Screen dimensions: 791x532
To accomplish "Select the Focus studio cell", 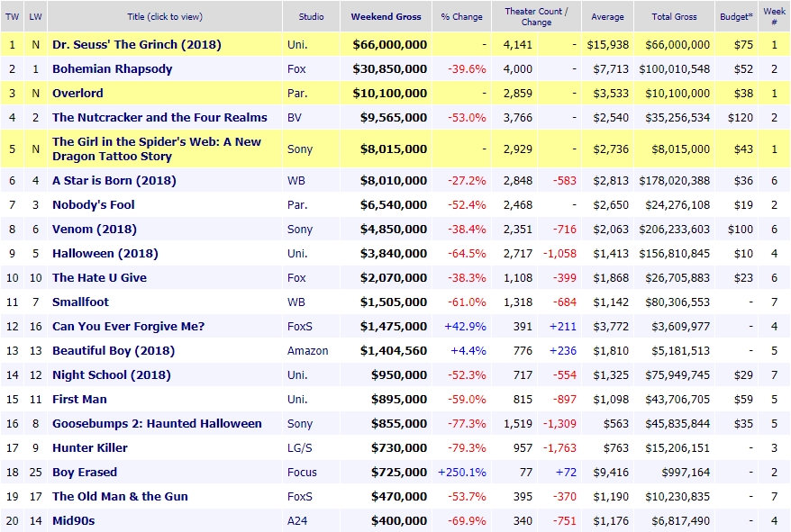I will pyautogui.click(x=302, y=472).
